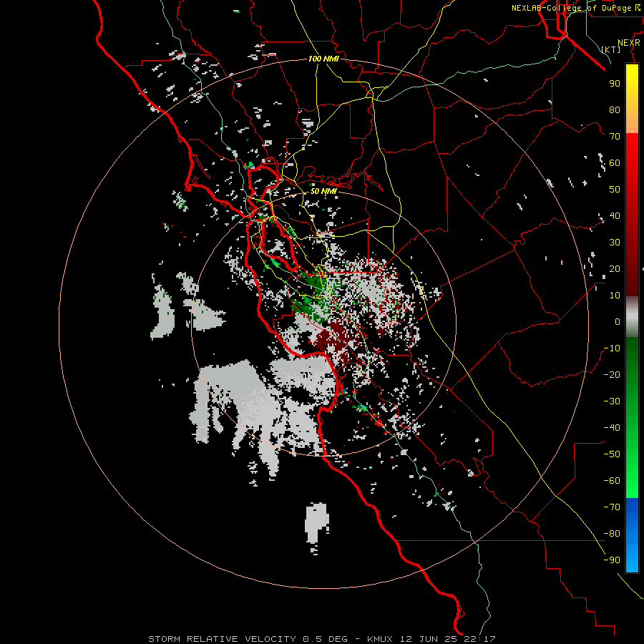Click the -50 value on the velocity scale
The width and height of the screenshot is (644, 644).
click(612, 454)
